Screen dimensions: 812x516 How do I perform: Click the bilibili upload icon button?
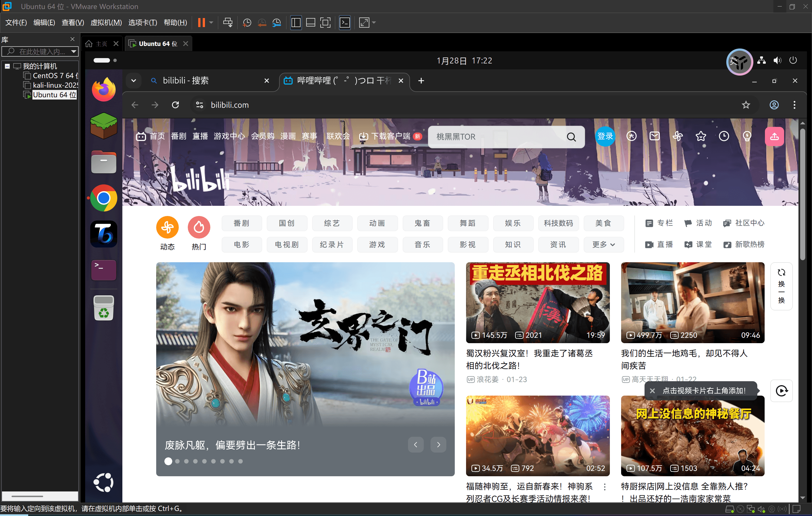[774, 136]
